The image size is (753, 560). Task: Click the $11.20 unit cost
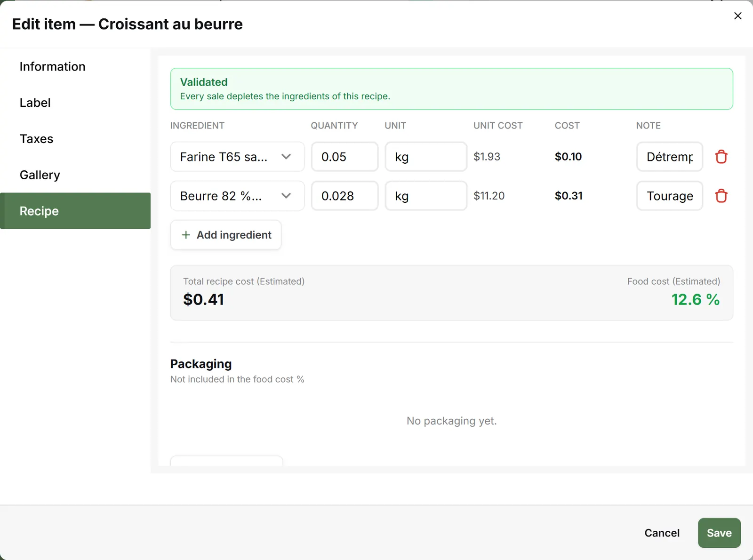(489, 196)
